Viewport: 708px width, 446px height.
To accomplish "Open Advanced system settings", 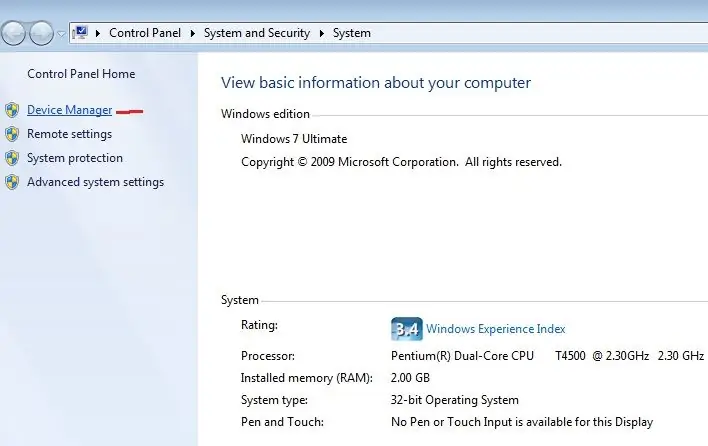I will 95,182.
